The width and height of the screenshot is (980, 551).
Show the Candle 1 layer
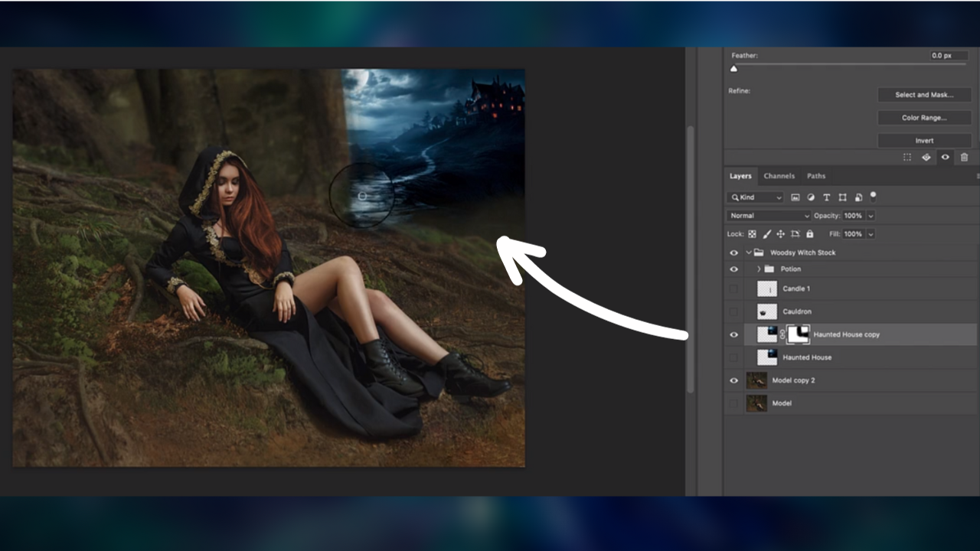(x=734, y=289)
